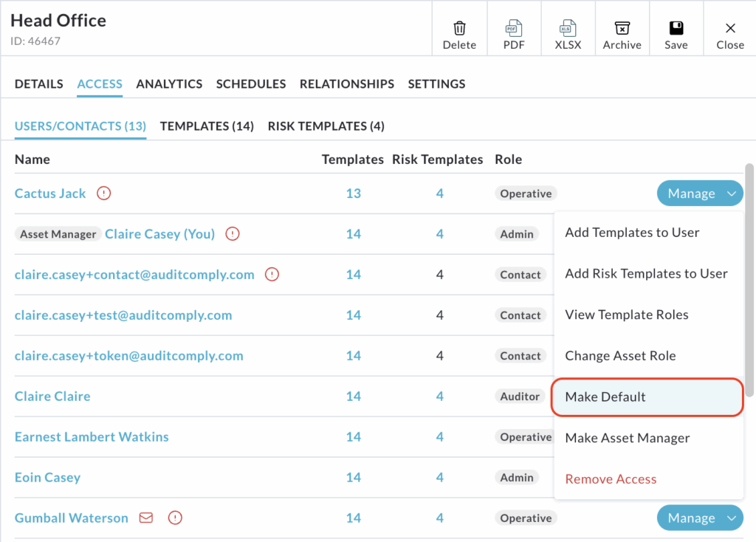Click the envelope icon next to Gumball Waterson

point(146,518)
